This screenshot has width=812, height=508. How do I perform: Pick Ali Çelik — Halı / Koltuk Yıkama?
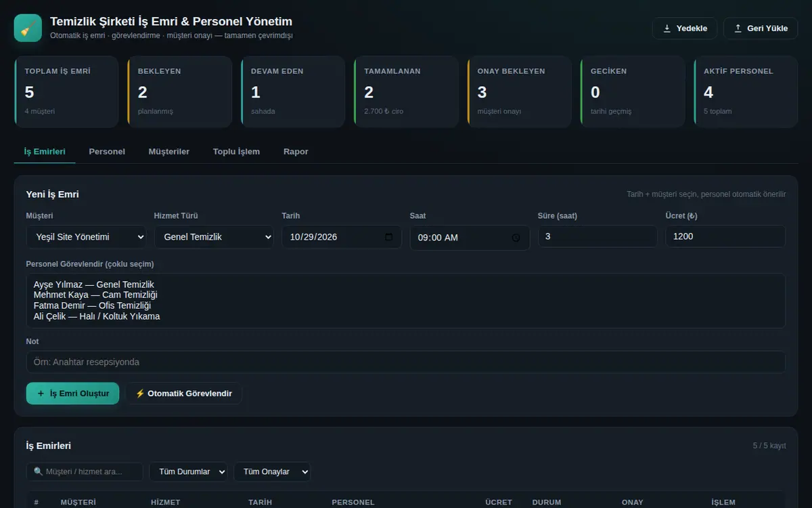tap(97, 316)
